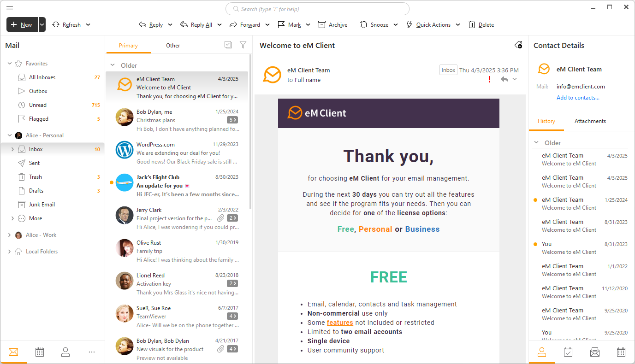
Task: Open the Agenda sidebar panel icon
Action: pyautogui.click(x=568, y=352)
